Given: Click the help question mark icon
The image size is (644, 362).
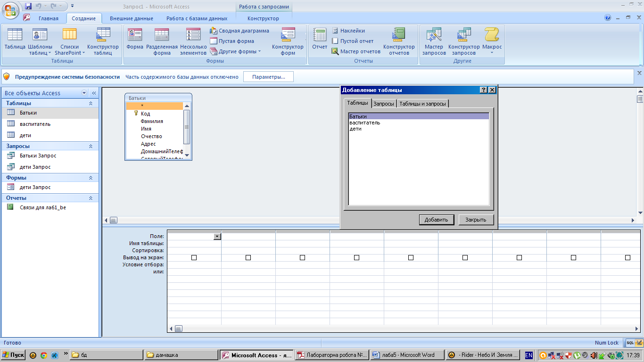Looking at the screenshot, I should coord(608,18).
